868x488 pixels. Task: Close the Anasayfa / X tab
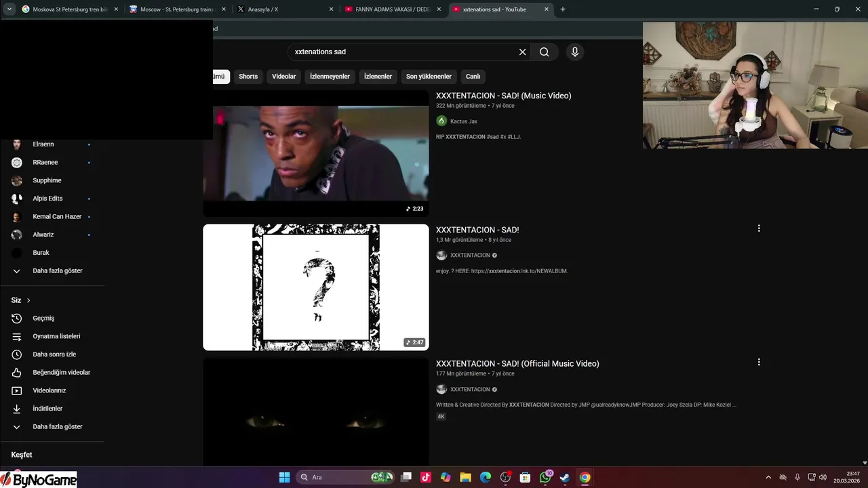331,9
